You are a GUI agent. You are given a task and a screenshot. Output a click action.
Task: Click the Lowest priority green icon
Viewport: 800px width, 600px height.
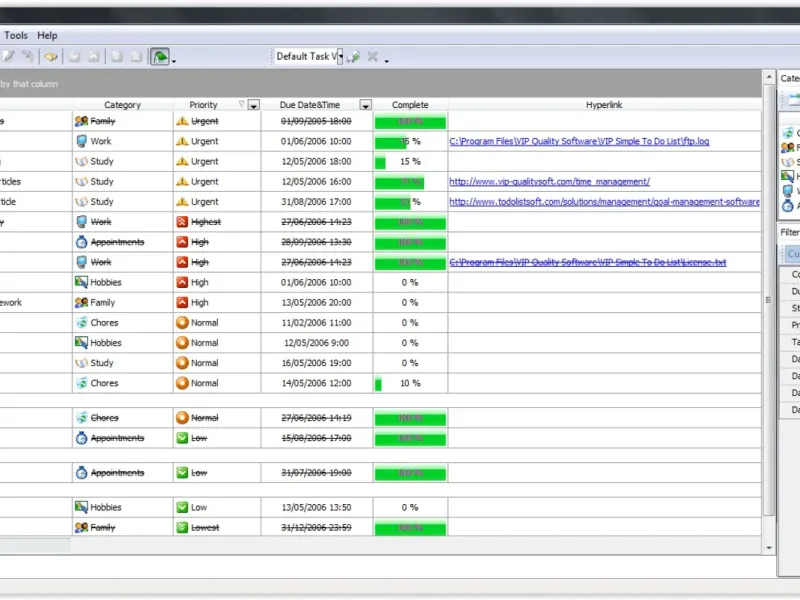click(182, 528)
